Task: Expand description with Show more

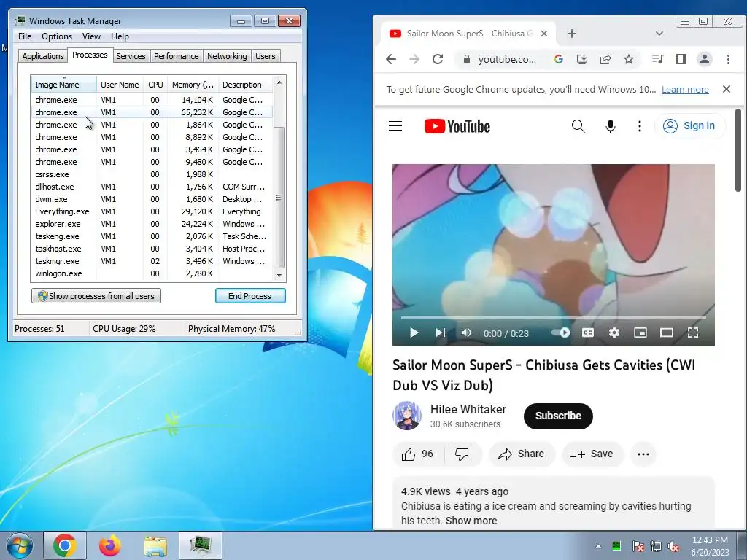Action: (471, 521)
